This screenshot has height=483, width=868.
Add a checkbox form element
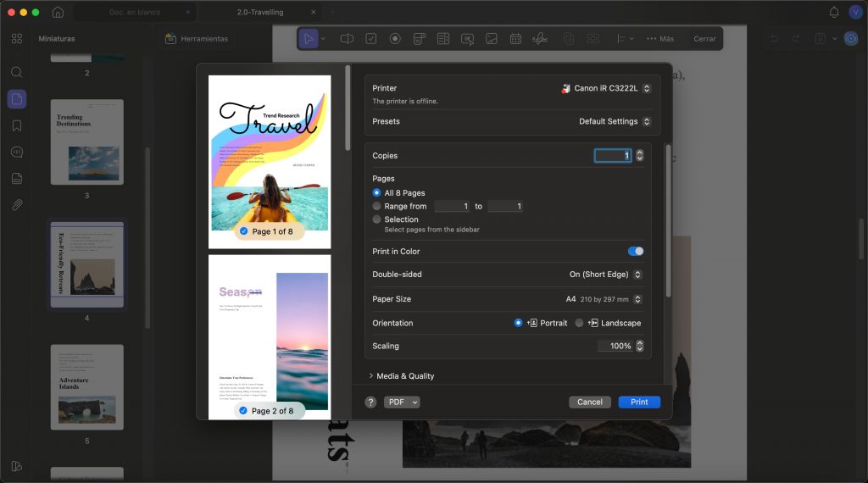(371, 39)
